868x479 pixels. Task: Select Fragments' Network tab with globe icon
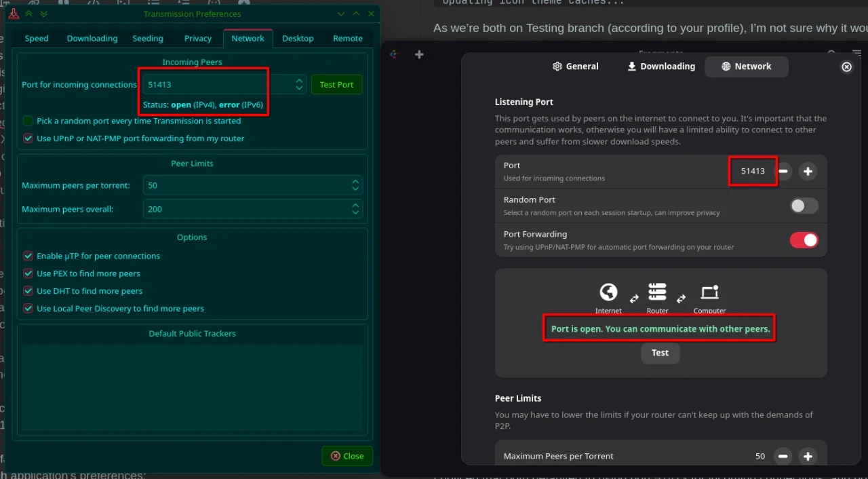click(746, 66)
